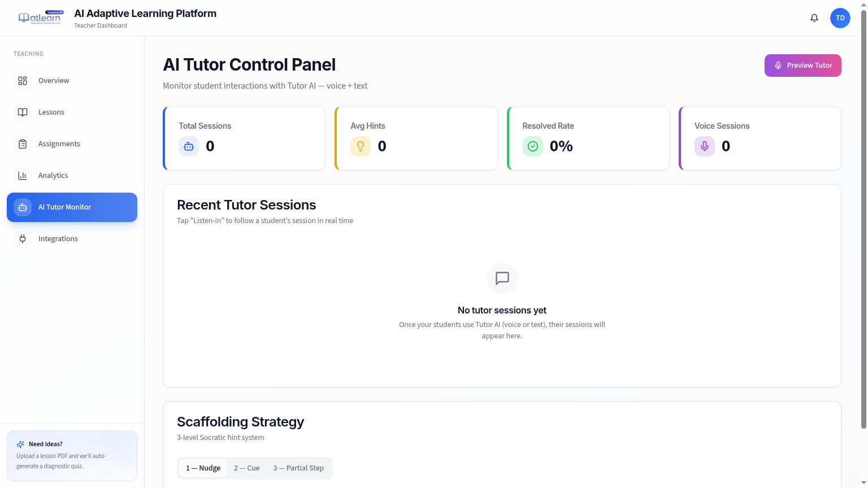Switch to the 2 — Cue tab
Screen dimensions: 868x488
point(247,468)
